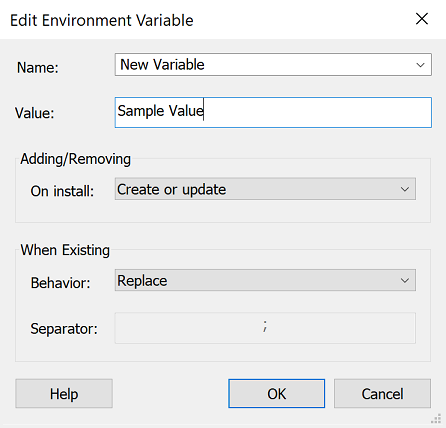The width and height of the screenshot is (446, 428).
Task: Click the Edit Environment Variable title bar
Action: pos(200,20)
